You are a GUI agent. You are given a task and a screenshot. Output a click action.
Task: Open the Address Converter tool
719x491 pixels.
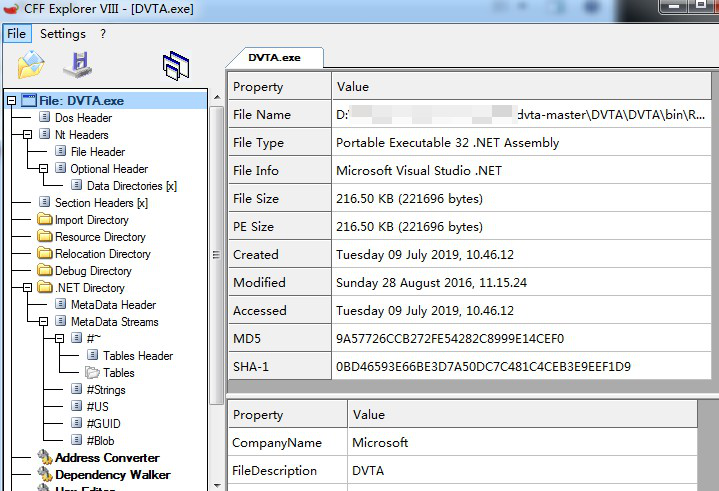pos(107,458)
